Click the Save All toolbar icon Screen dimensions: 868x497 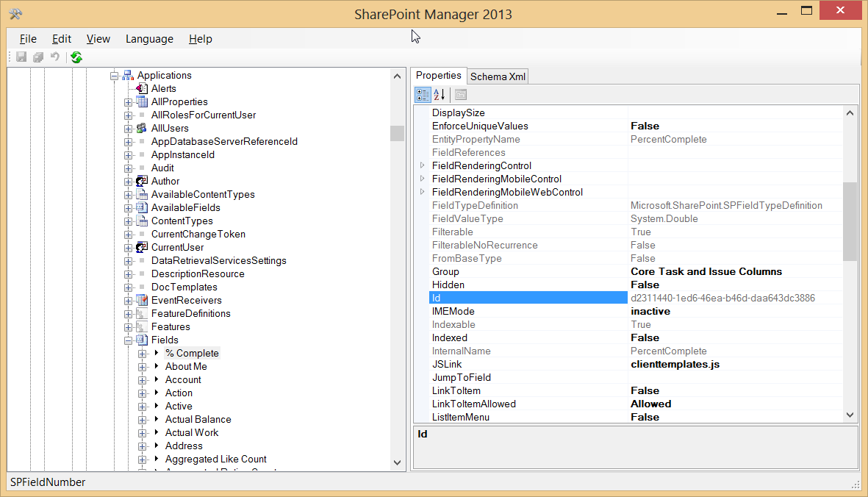[x=37, y=57]
